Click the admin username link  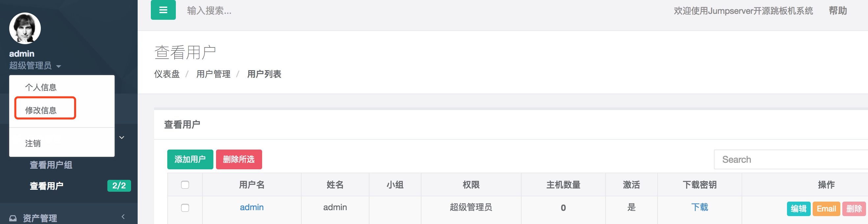tap(251, 207)
